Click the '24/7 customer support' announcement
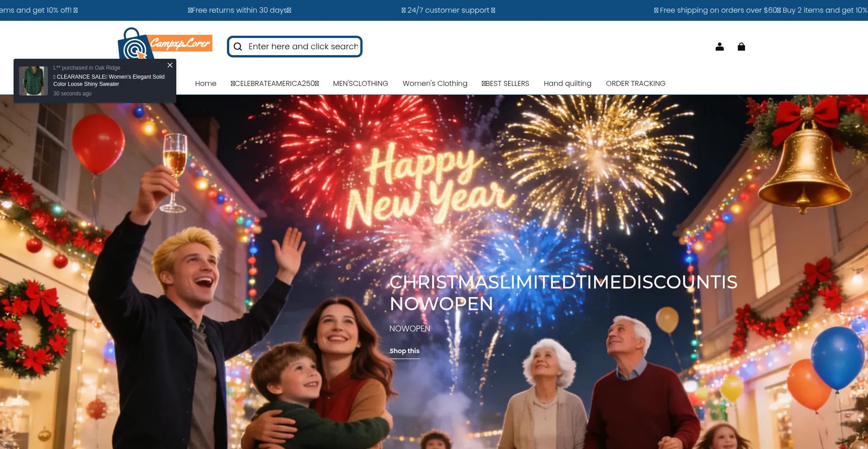The image size is (868, 449). pos(448,10)
